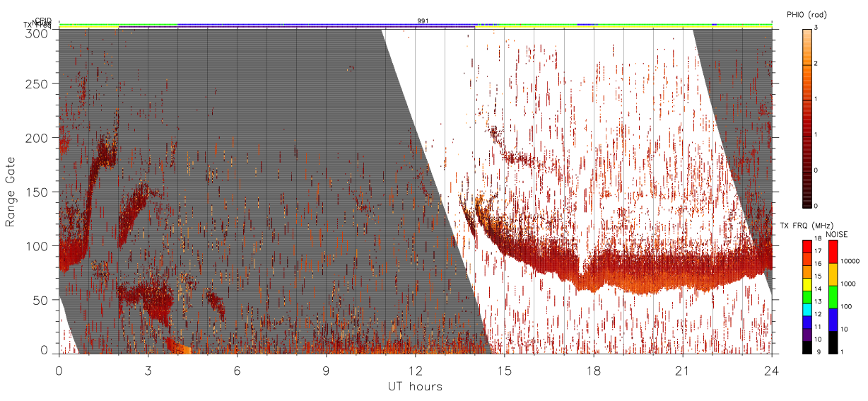Click the '3' tick on PHI0 colorbar

(x=816, y=28)
